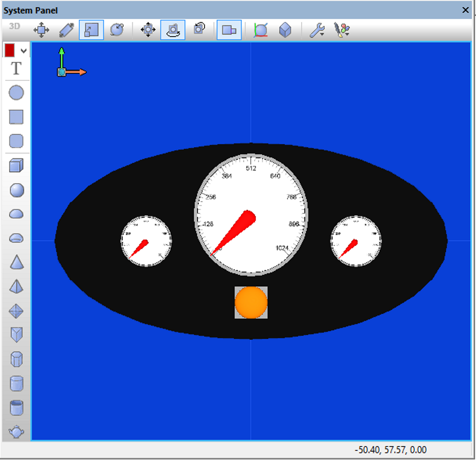Open the wrench settings dropdown
476x460 pixels.
pos(317,30)
